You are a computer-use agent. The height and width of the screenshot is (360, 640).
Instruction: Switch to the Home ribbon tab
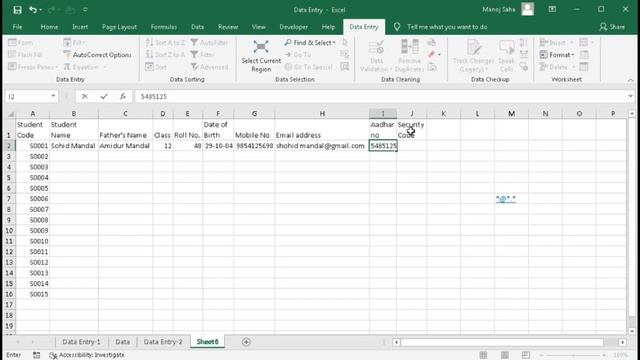[x=49, y=27]
